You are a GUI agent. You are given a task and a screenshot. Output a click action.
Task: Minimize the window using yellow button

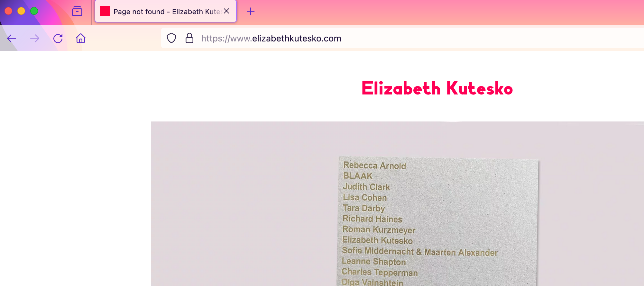tap(21, 11)
